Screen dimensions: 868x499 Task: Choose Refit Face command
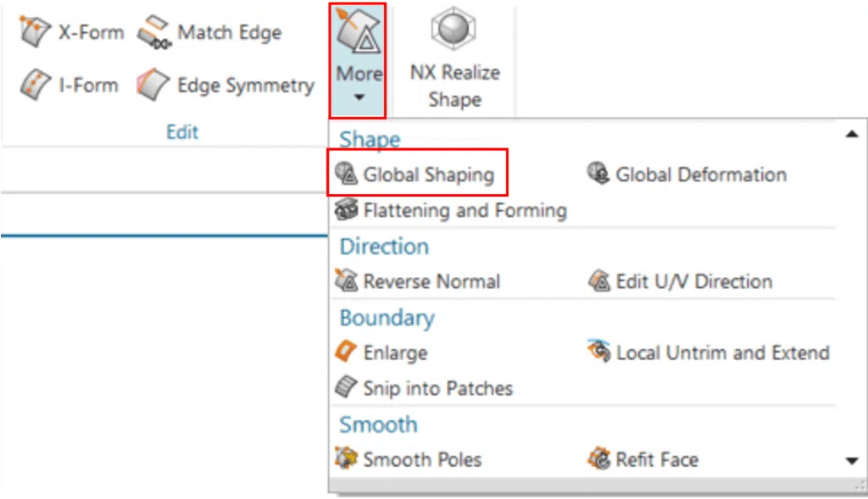point(643,459)
